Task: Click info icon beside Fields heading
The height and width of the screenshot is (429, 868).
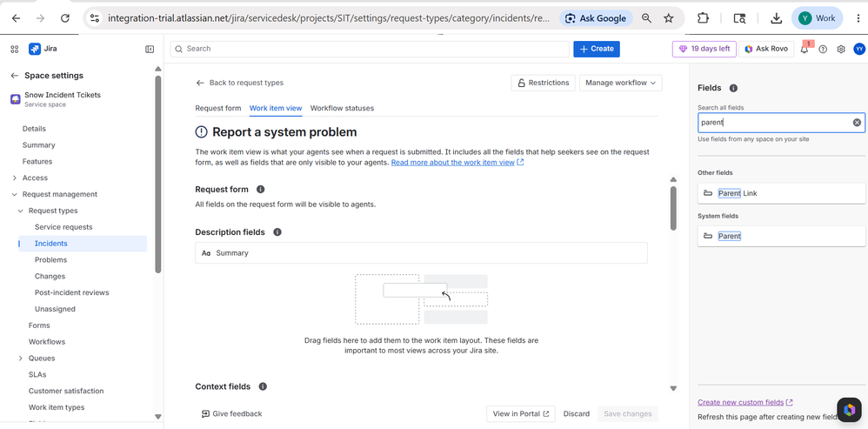Action: pyautogui.click(x=733, y=88)
